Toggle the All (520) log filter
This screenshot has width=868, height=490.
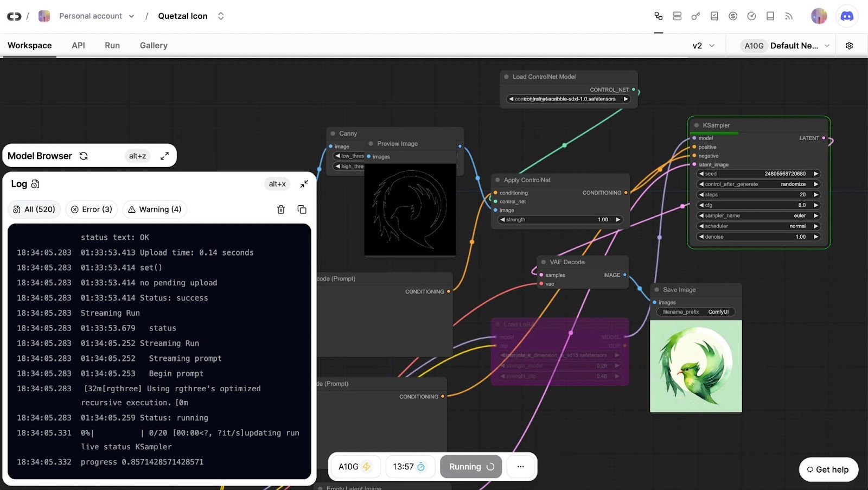click(x=34, y=209)
